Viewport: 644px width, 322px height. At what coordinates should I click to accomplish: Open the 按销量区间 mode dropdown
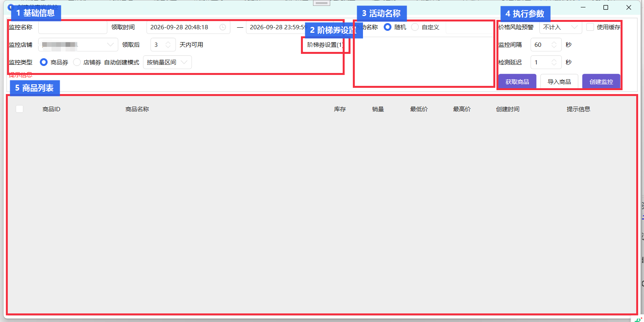(x=167, y=62)
